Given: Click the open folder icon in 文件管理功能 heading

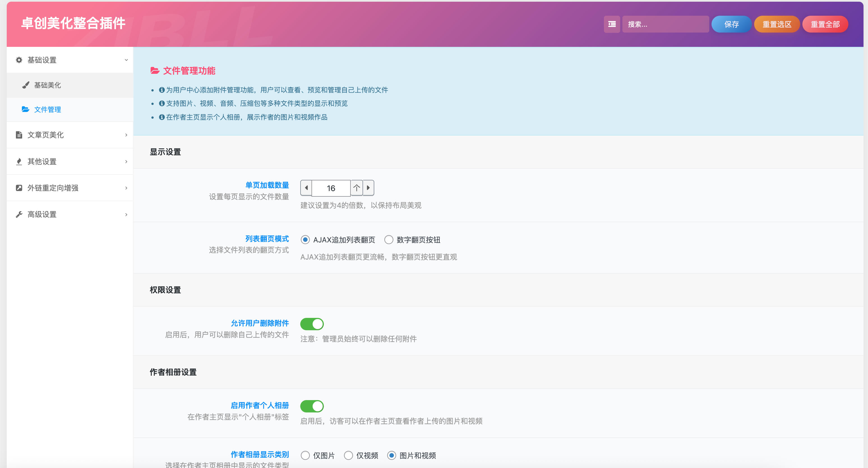Looking at the screenshot, I should coord(155,70).
